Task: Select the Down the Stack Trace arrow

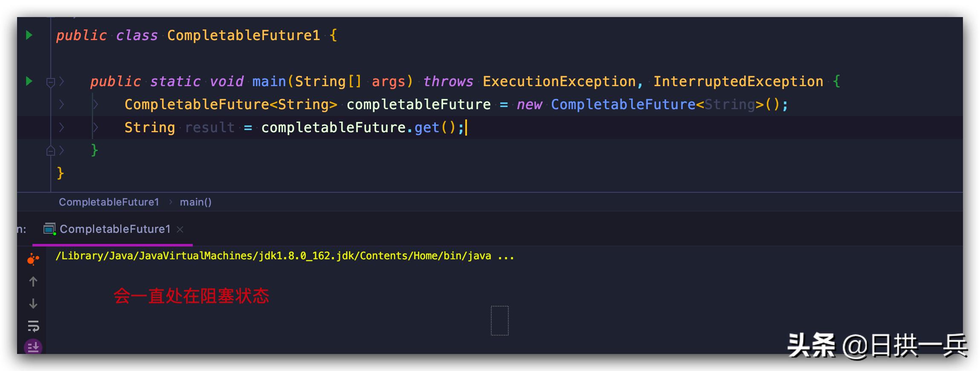Action: [33, 304]
